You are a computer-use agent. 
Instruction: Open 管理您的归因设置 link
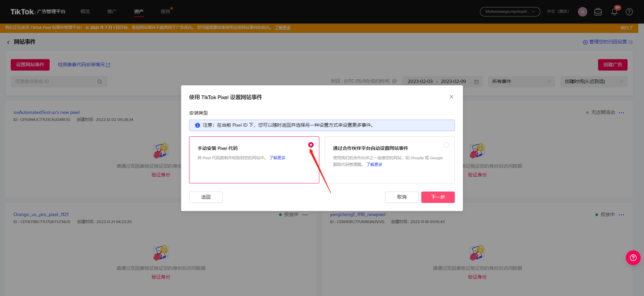click(608, 42)
